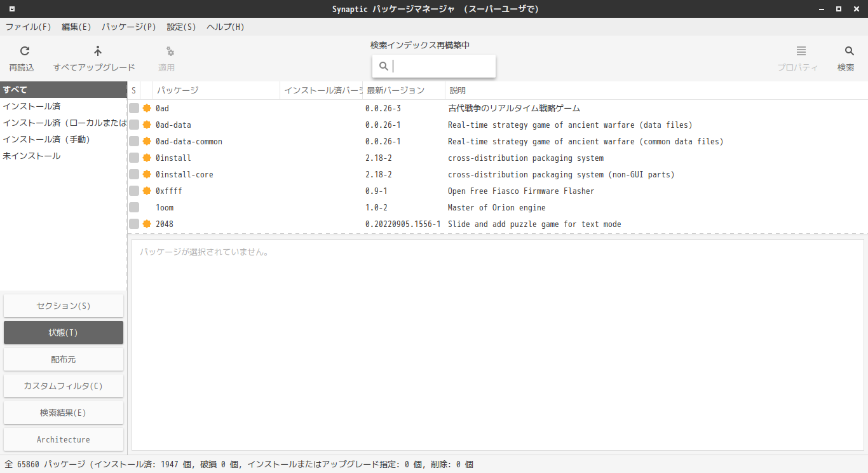Toggle the status checkbox for 0xffff
The height and width of the screenshot is (473, 868).
click(134, 191)
